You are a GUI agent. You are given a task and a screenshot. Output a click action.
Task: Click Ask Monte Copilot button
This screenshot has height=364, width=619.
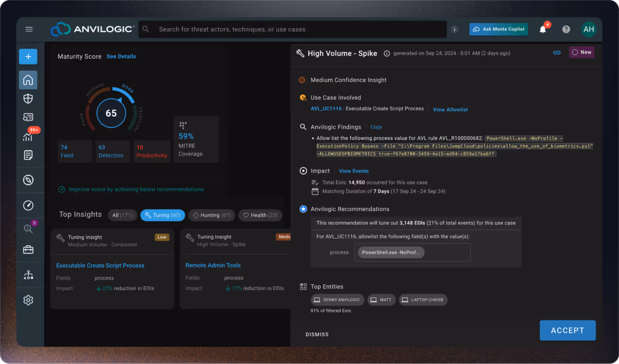[499, 29]
